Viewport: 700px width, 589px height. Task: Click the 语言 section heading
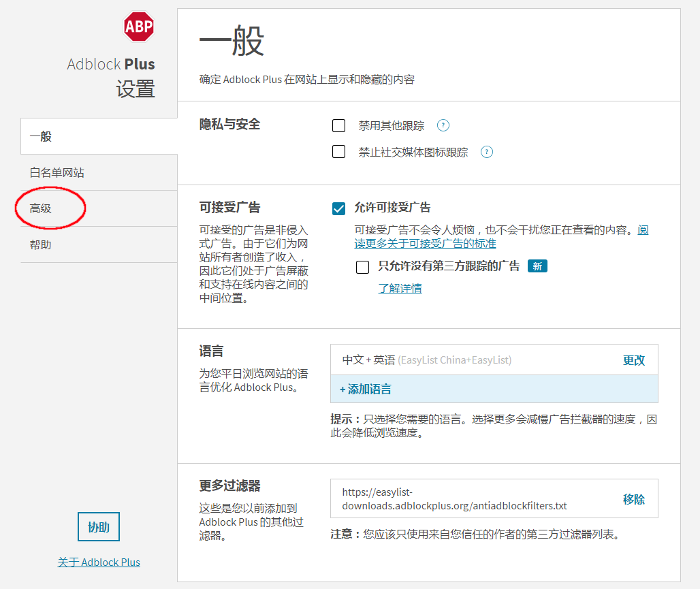(x=211, y=351)
